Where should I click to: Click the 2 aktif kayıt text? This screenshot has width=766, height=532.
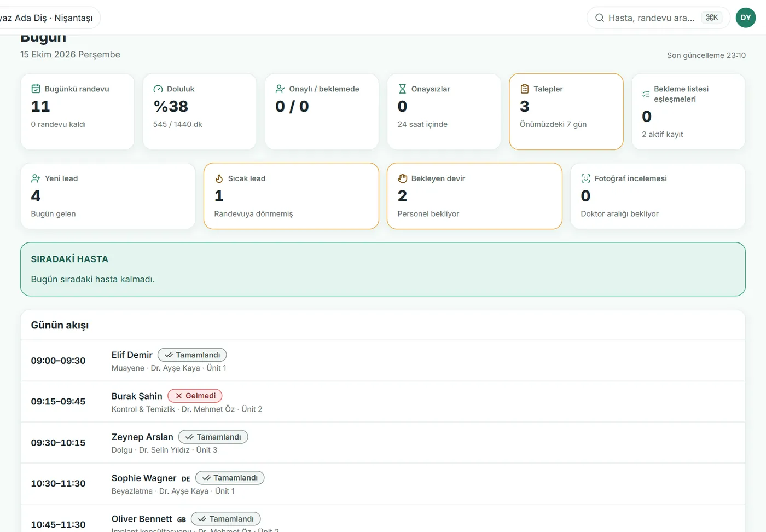pyautogui.click(x=663, y=134)
